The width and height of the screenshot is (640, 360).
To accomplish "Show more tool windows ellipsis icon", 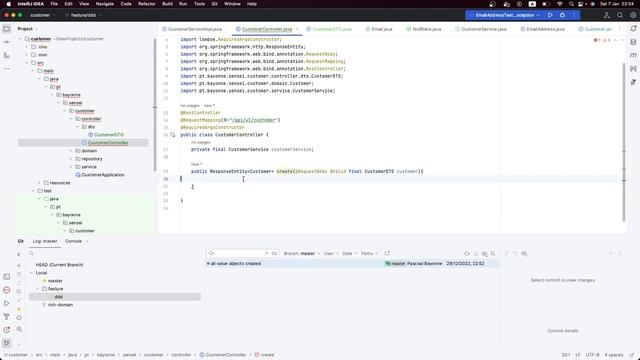I will coord(7,69).
